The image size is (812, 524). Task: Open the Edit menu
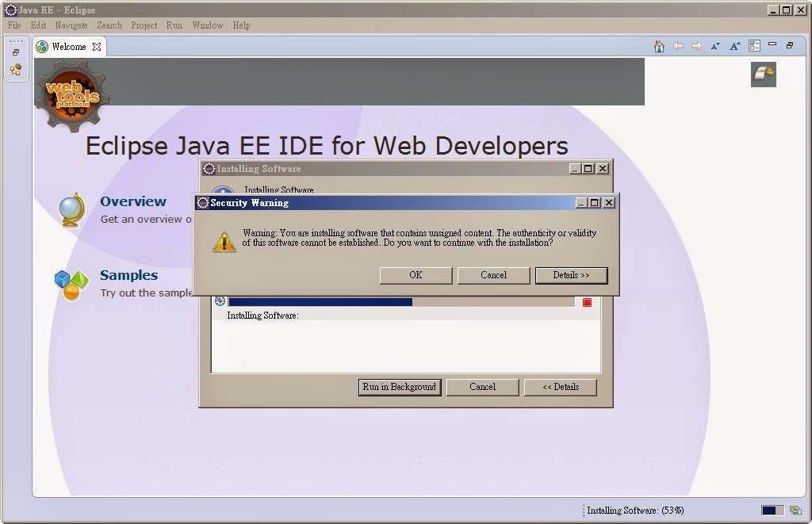pos(38,25)
